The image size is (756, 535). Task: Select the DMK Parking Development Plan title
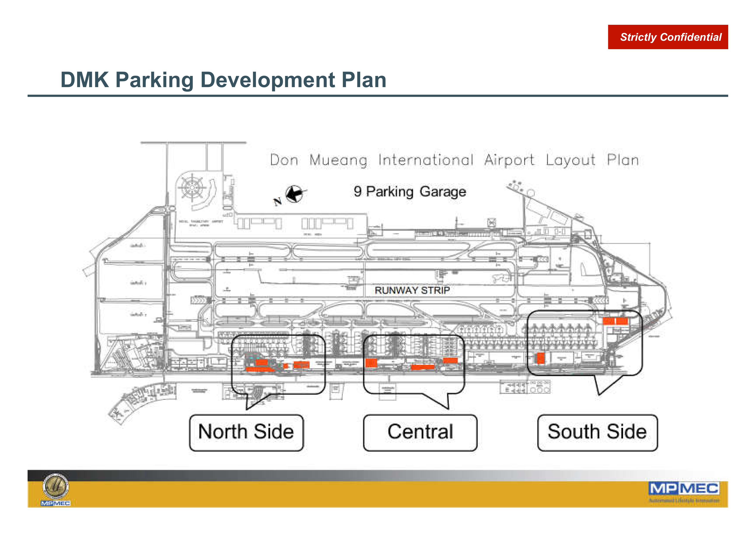[223, 80]
